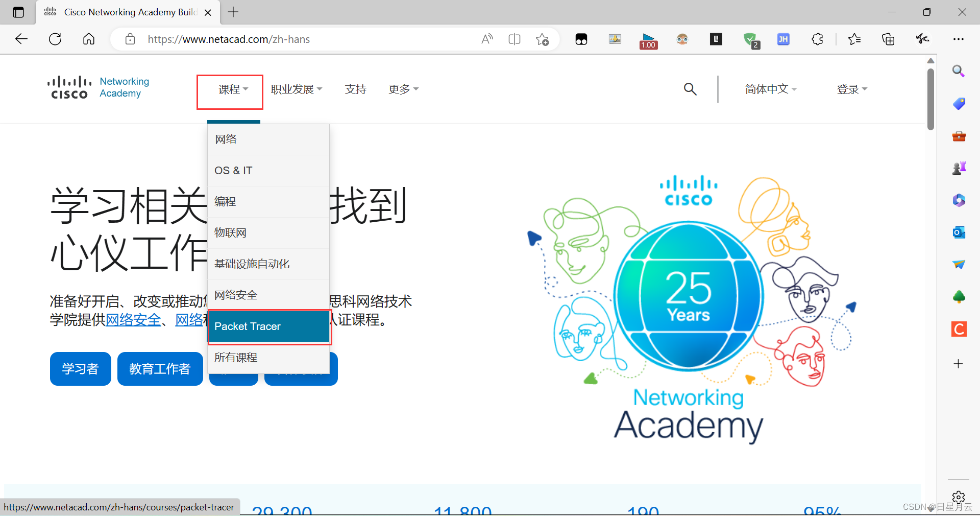Click the JH extension icon
The image size is (980, 516).
coord(783,39)
